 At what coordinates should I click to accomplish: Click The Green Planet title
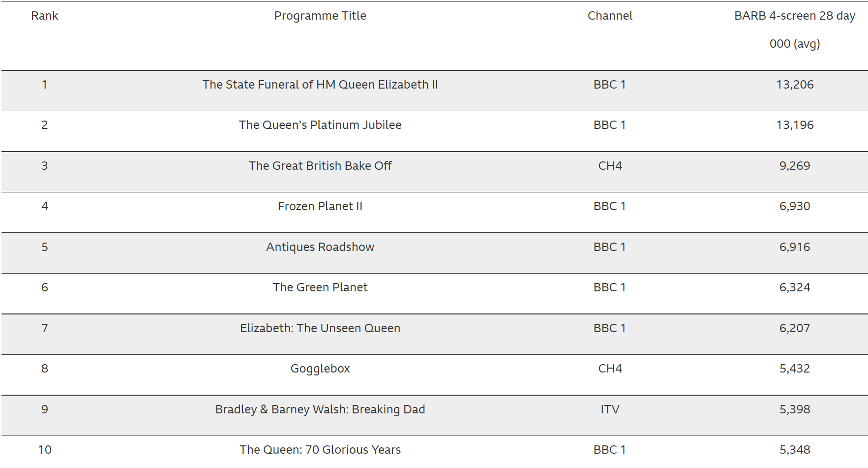coord(320,287)
